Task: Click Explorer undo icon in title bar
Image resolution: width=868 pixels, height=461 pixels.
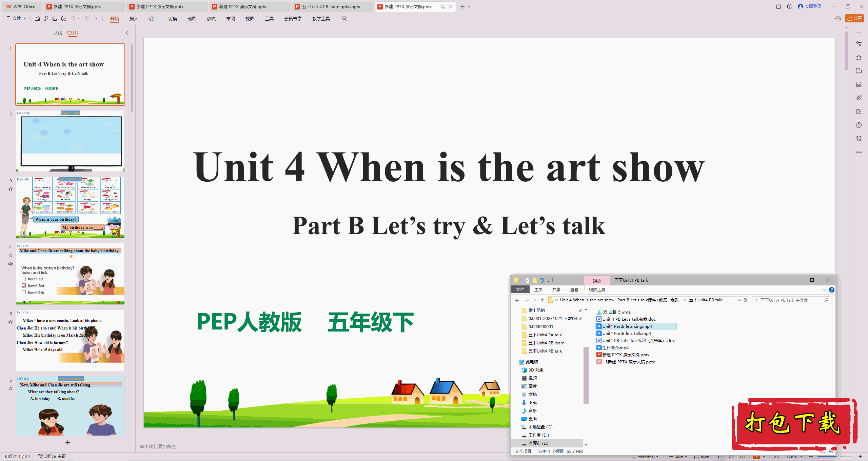Action: point(542,280)
